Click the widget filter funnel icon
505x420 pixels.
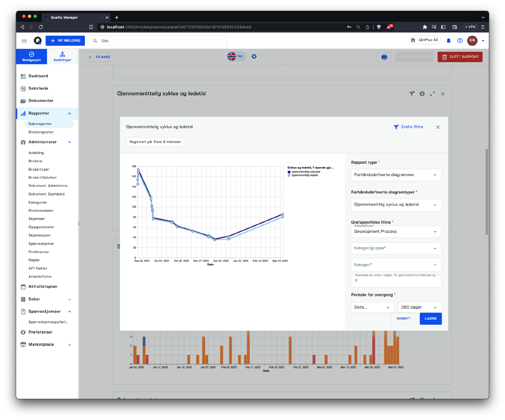412,94
